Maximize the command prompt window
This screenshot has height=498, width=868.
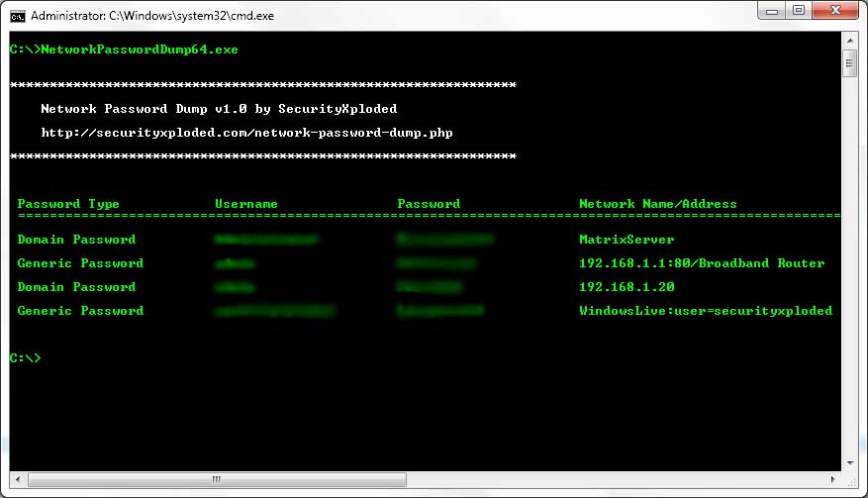click(x=798, y=13)
